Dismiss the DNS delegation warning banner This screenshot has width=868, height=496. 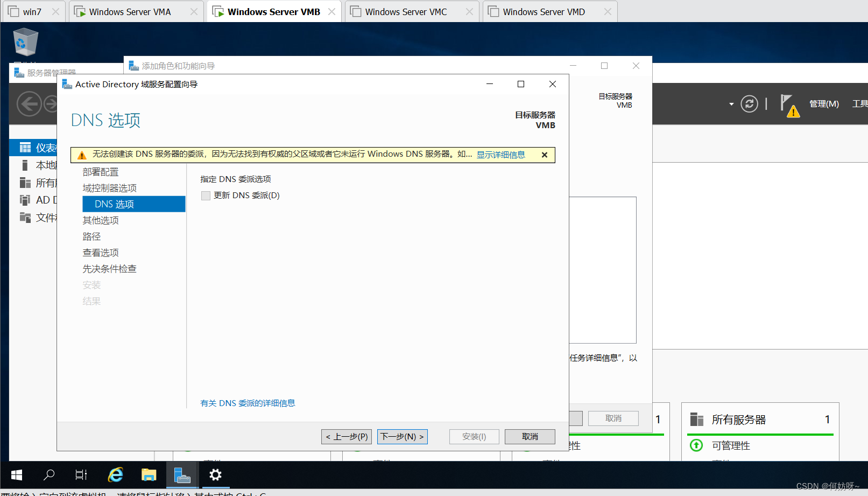click(545, 155)
